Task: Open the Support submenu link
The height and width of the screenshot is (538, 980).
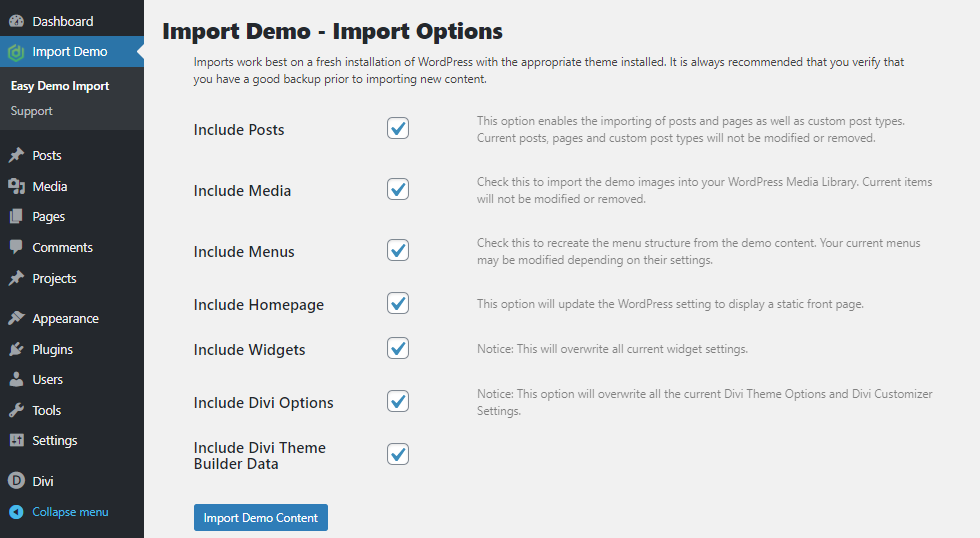Action: point(31,111)
